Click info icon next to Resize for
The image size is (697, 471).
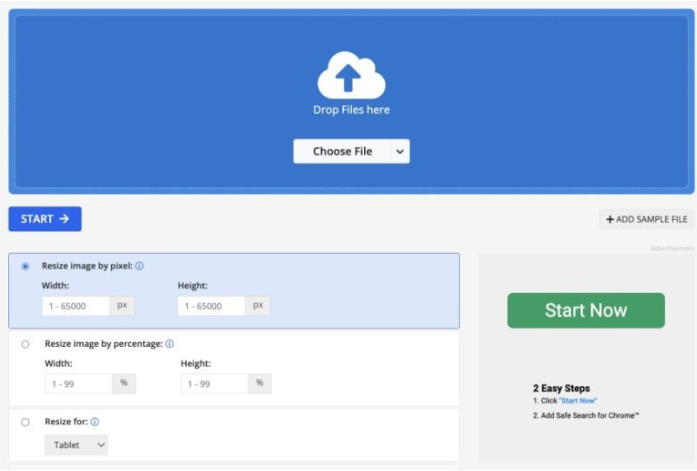94,422
